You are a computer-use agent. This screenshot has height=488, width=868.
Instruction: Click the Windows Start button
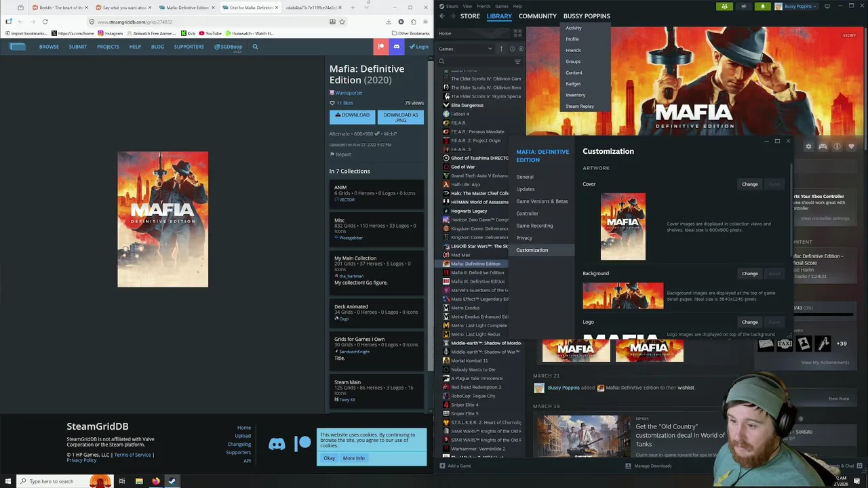tap(7, 481)
